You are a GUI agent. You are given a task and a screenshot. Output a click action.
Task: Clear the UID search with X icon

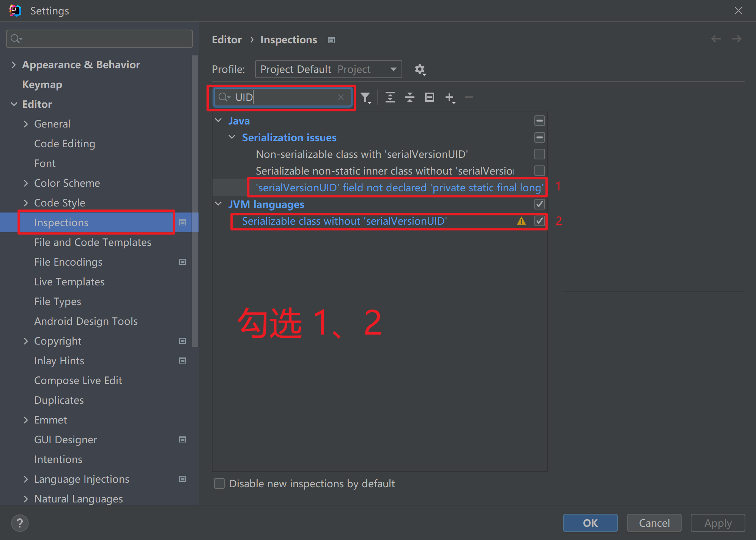[340, 97]
